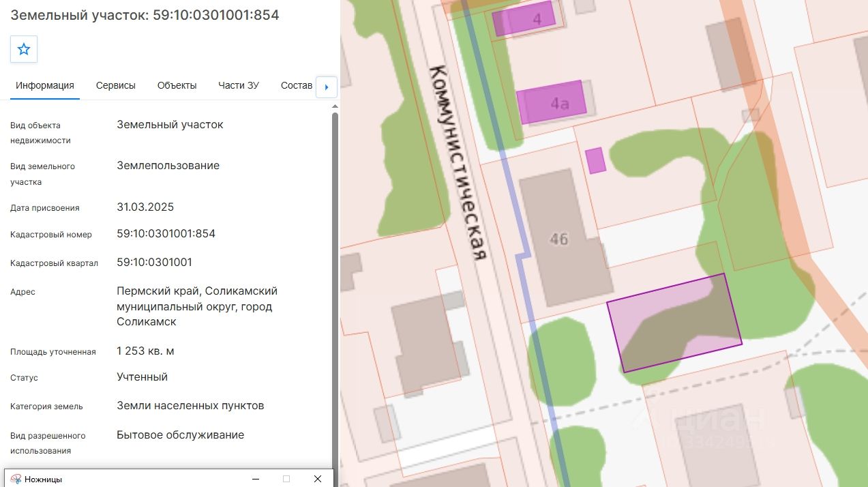Maximize the Ножницы window

pos(286,479)
